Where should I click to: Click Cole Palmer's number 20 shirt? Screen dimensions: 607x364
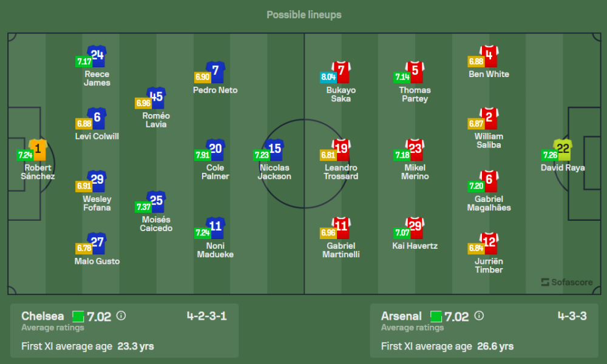(216, 149)
